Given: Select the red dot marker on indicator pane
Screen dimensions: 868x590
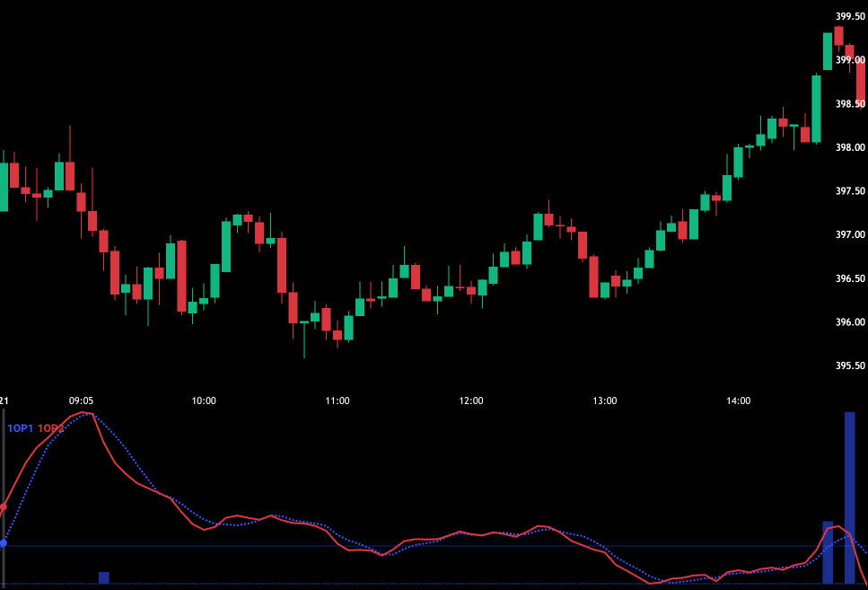Looking at the screenshot, I should pyautogui.click(x=4, y=507).
